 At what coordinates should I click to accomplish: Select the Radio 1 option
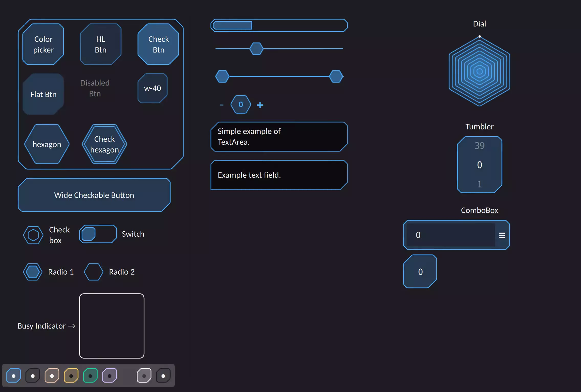pos(33,272)
